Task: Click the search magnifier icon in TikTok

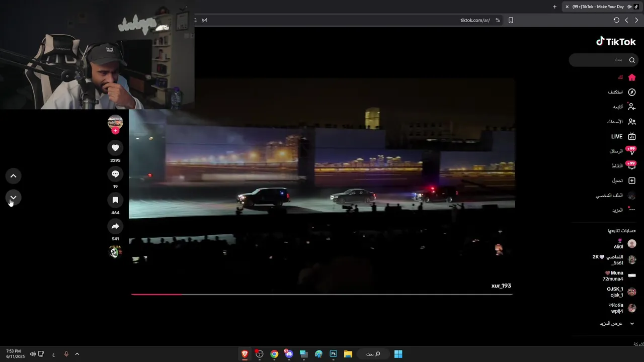Action: 632,60
